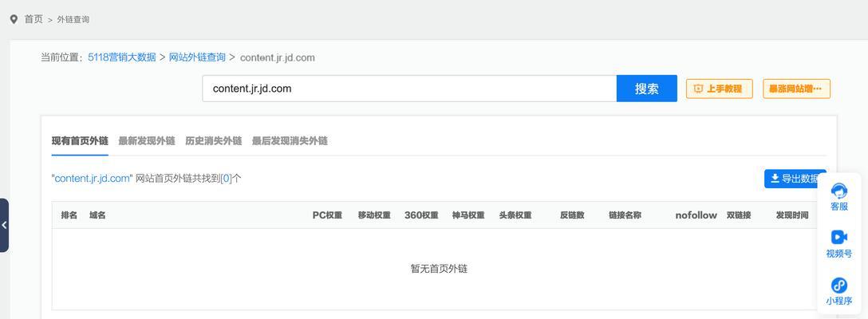Switch to 最新发现外链 tab
The height and width of the screenshot is (319, 868).
(147, 141)
